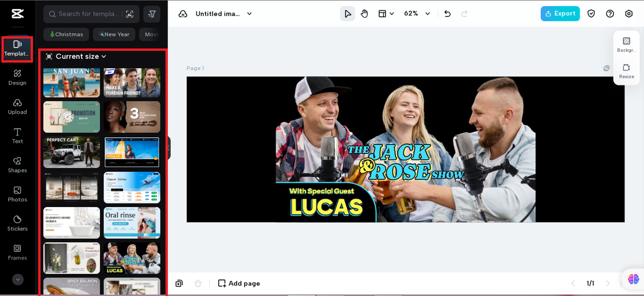Collapse the templates side panel handle
This screenshot has width=644, height=296.
[x=169, y=148]
